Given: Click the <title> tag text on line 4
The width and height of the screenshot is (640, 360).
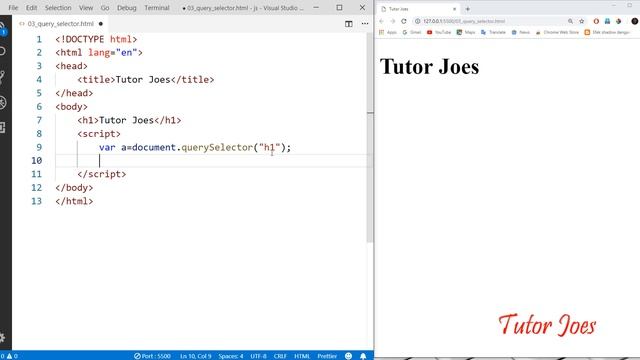Looking at the screenshot, I should (x=96, y=80).
